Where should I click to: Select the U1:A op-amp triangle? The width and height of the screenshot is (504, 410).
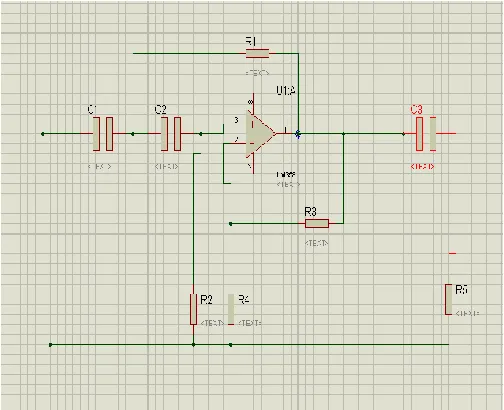point(260,134)
